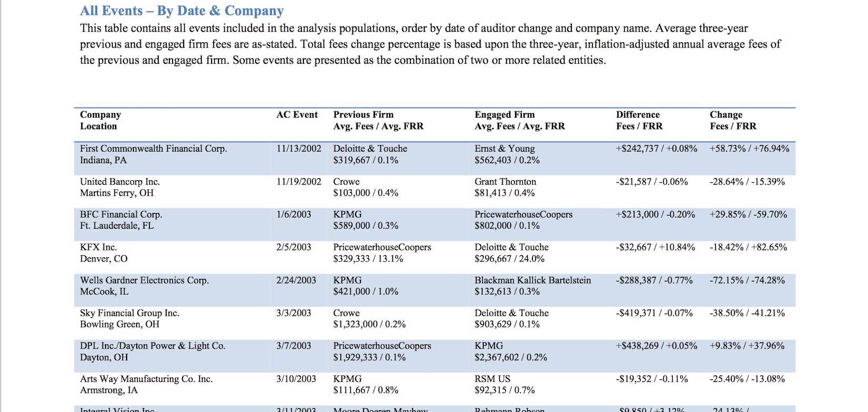Click the Sky Financial Group Inc. name
The height and width of the screenshot is (412, 868).
point(129,313)
